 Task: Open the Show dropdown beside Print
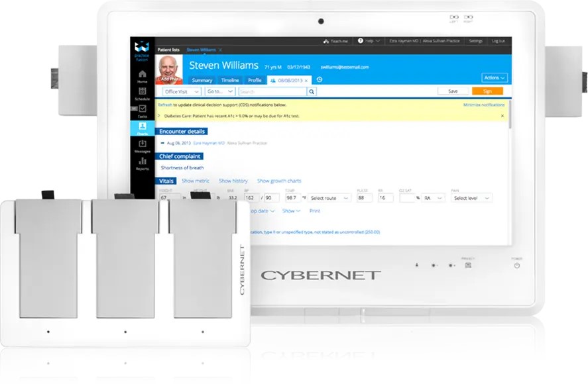[291, 211]
